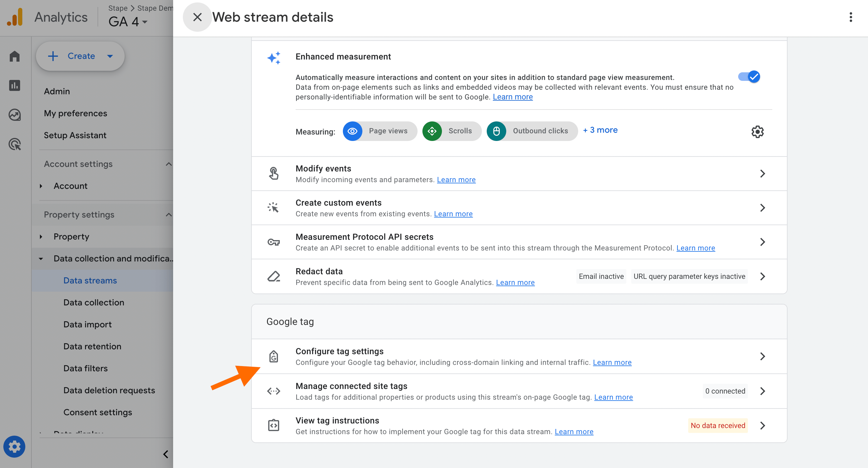Click the Configure tag settings tag icon
This screenshot has width=868, height=468.
[x=274, y=356]
